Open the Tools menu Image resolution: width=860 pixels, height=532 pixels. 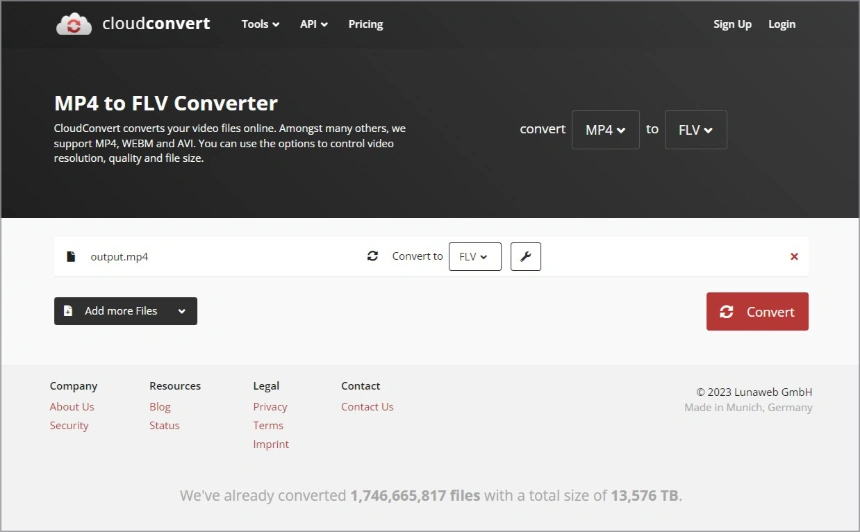[x=260, y=24]
